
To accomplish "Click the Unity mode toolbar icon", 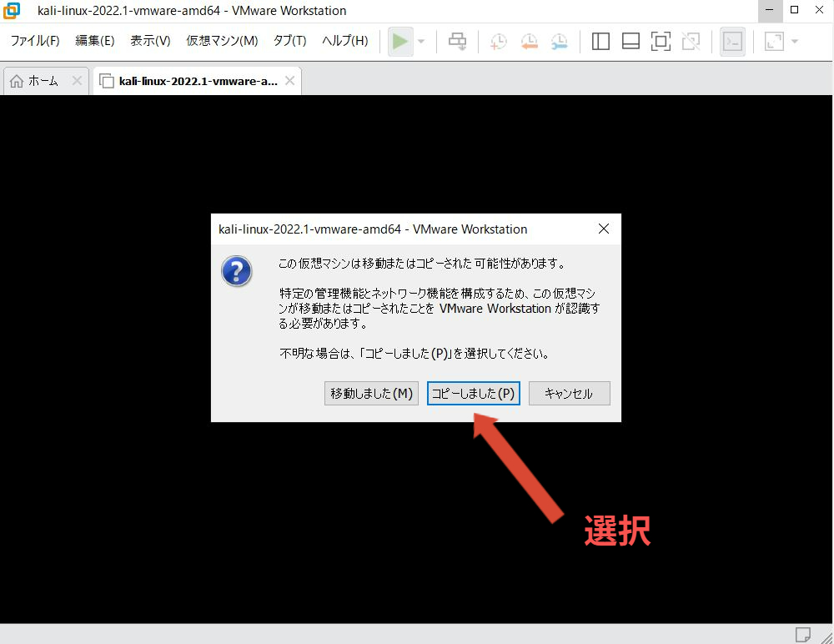I will (x=691, y=41).
